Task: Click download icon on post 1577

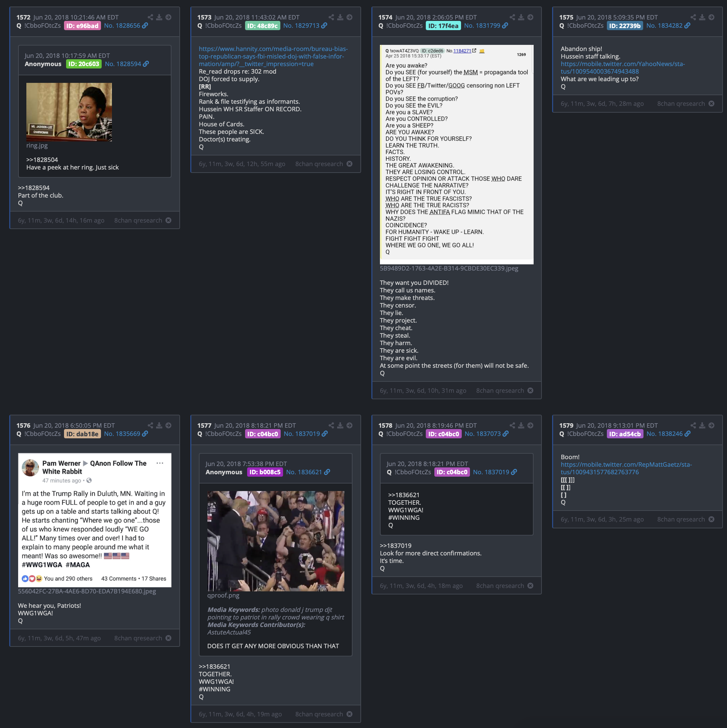Action: pyautogui.click(x=340, y=425)
